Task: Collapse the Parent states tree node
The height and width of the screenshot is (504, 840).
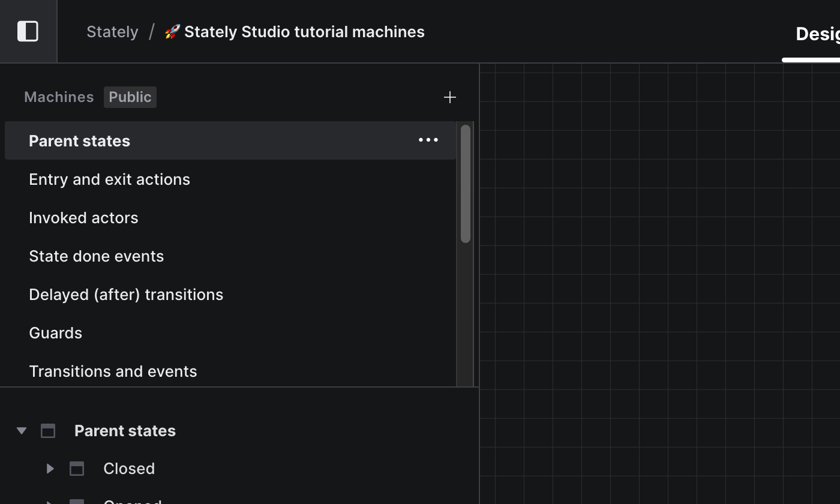Action: (22, 431)
